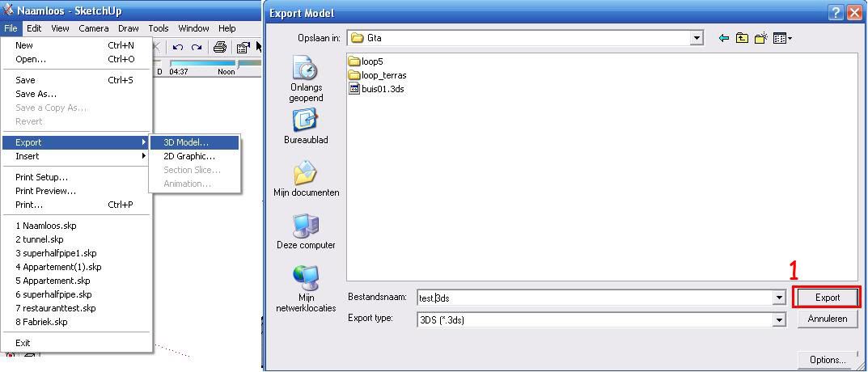
Task: Open the Camera menu
Action: pyautogui.click(x=94, y=28)
